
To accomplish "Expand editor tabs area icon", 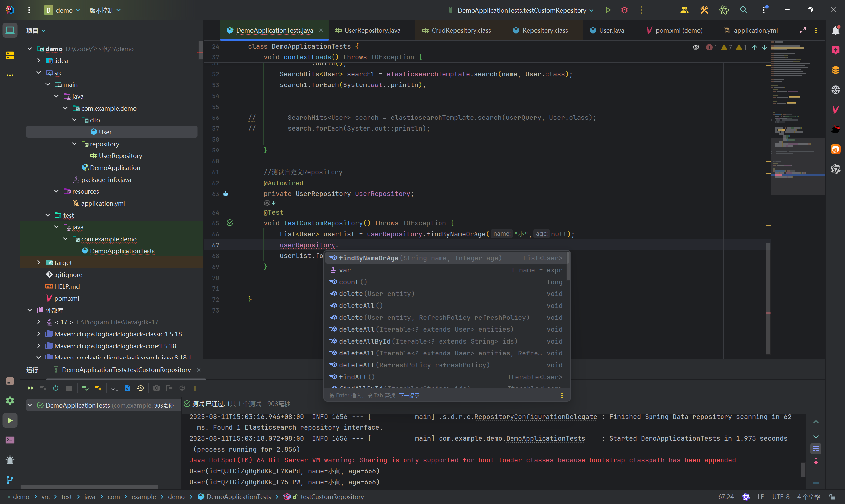I will point(803,31).
